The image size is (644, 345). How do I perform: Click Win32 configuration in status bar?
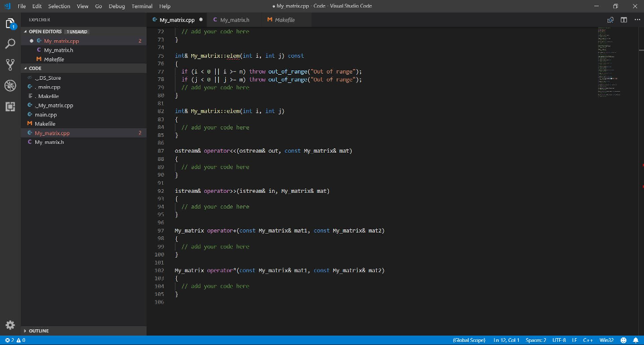tap(606, 340)
